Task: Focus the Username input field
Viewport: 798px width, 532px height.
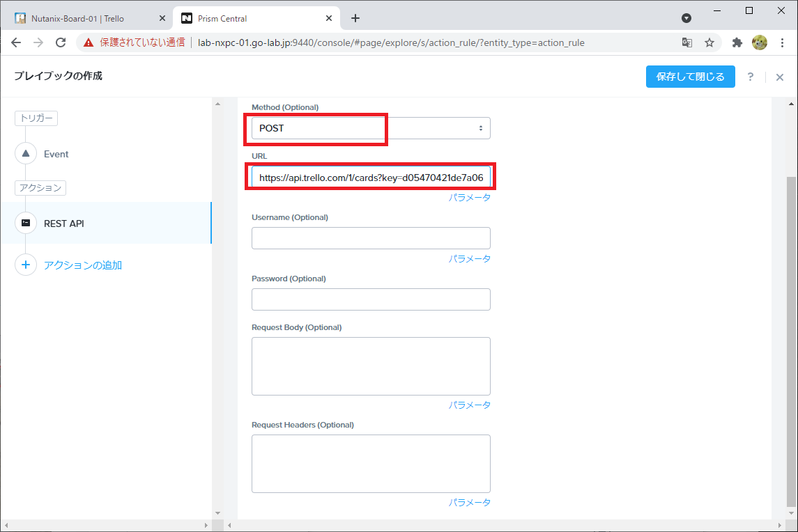Action: pyautogui.click(x=371, y=238)
